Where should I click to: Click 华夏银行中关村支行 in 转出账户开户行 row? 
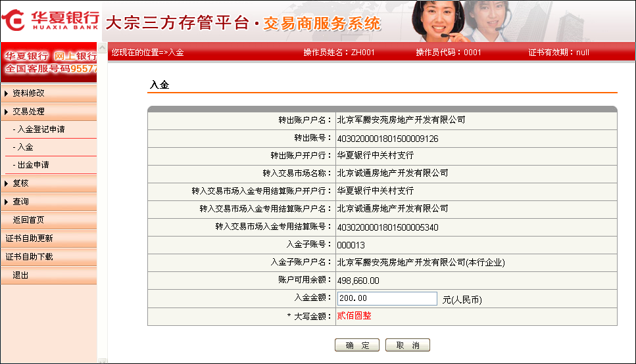point(375,155)
